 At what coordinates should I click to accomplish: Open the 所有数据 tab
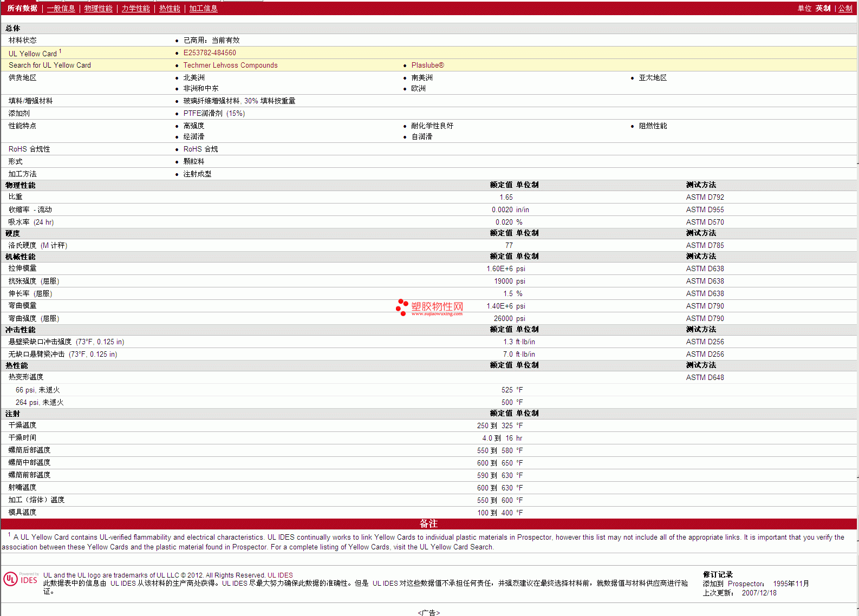(x=22, y=9)
